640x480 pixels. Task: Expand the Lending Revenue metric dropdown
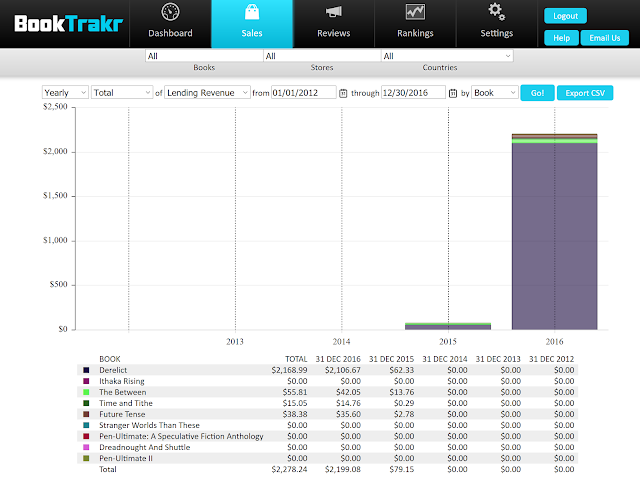pyautogui.click(x=207, y=93)
